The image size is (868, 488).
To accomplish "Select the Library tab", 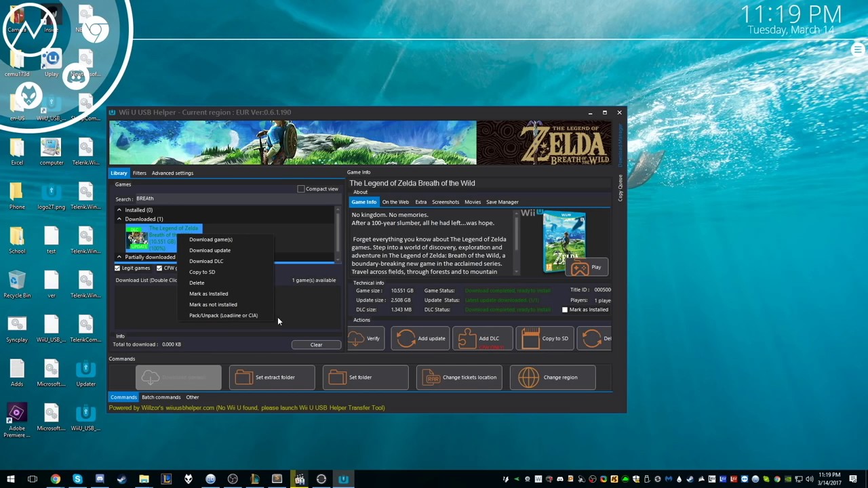I will coord(119,173).
